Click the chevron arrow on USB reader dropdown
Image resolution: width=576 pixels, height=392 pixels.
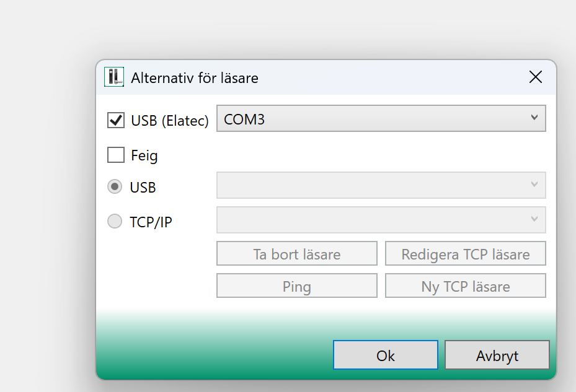click(534, 185)
